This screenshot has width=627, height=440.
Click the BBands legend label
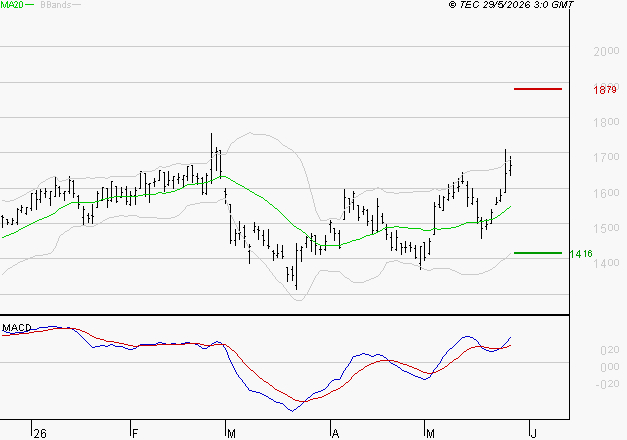coord(56,5)
